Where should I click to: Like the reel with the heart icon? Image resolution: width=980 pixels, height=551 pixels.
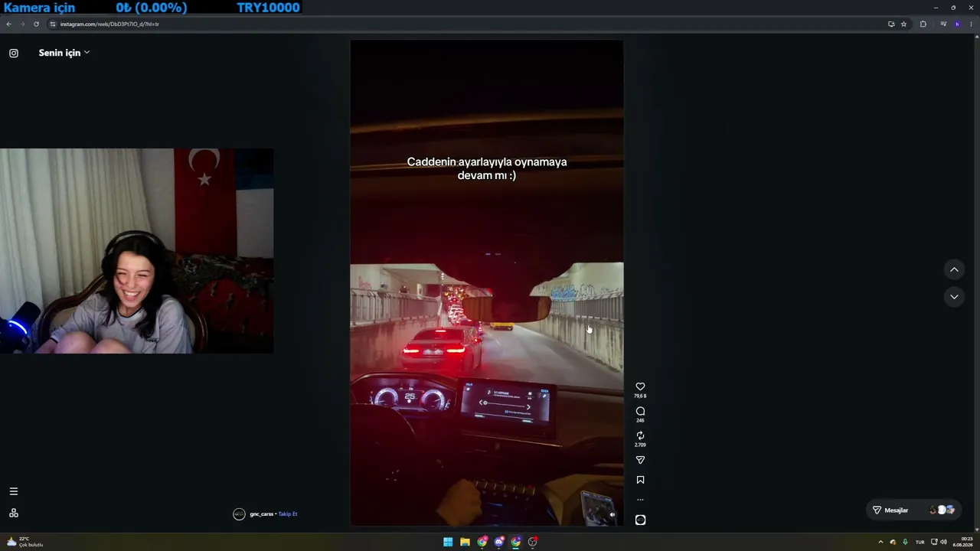(x=640, y=386)
